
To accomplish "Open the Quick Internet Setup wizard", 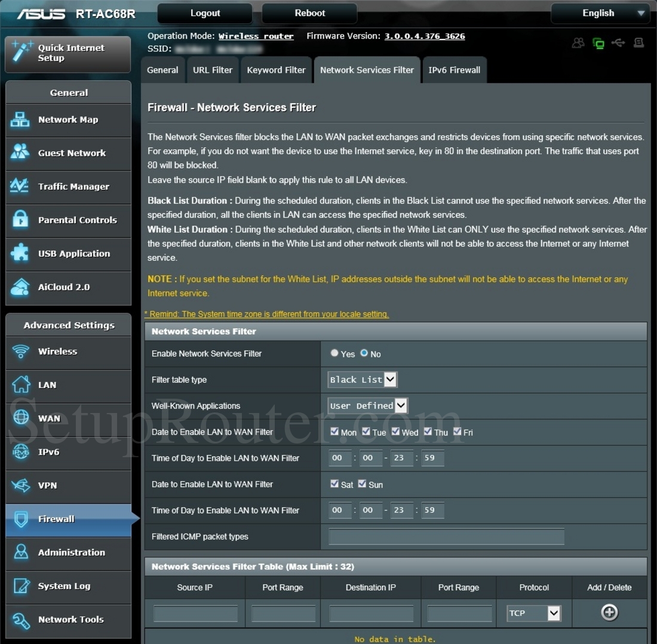I will click(x=67, y=54).
